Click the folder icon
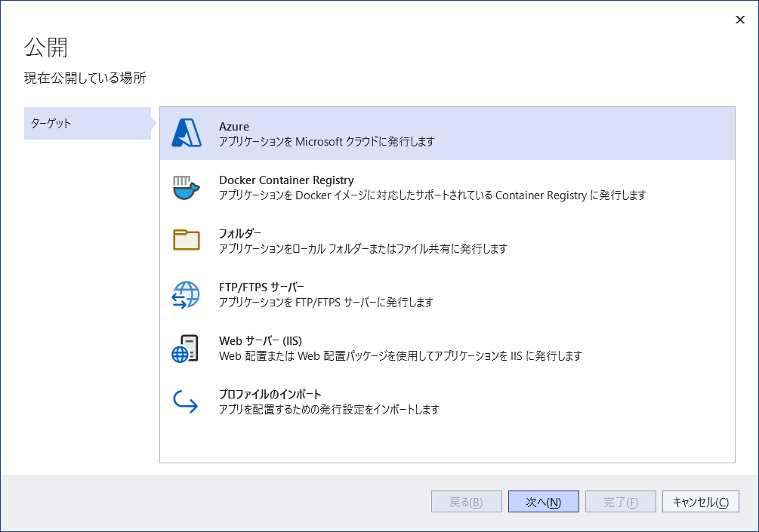Screen dimensions: 759x532 (x=186, y=240)
